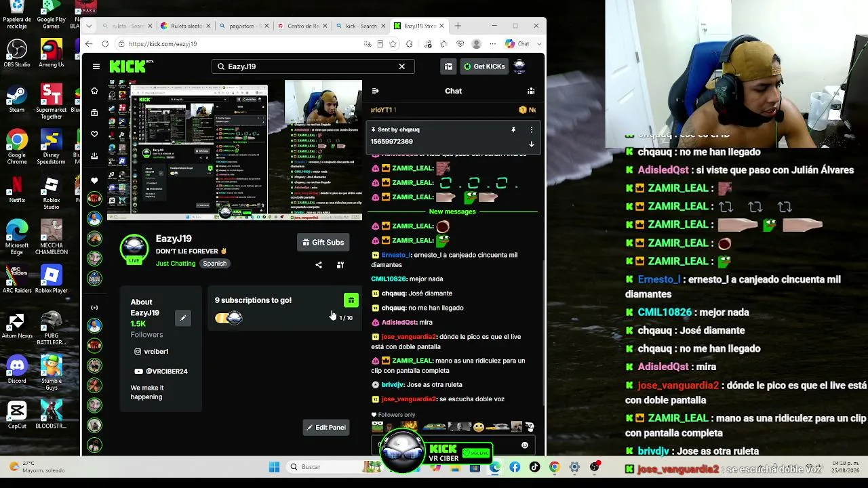
Task: Open the Among Us desktop shortcut
Action: 52,54
